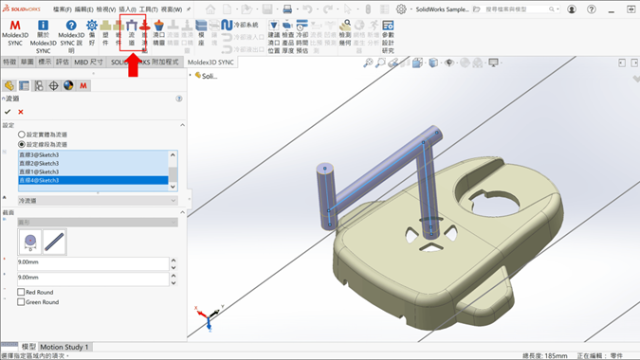
Task: Collapse the settings section chevron
Action: pyautogui.click(x=182, y=125)
